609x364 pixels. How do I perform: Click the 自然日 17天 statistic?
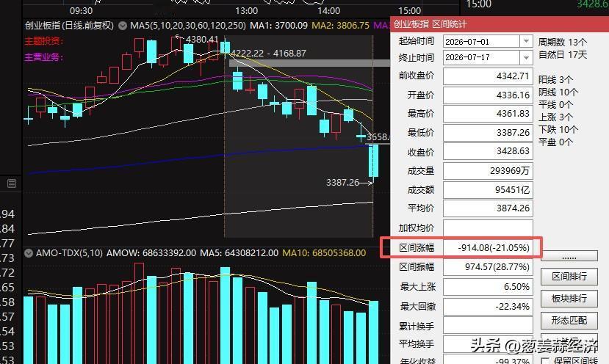click(563, 55)
